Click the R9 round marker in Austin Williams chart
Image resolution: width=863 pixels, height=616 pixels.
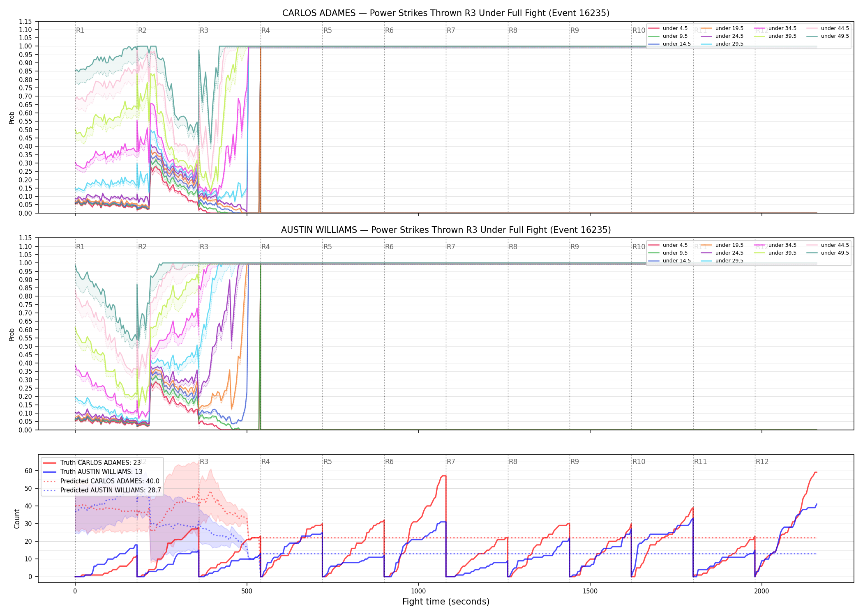tap(575, 247)
